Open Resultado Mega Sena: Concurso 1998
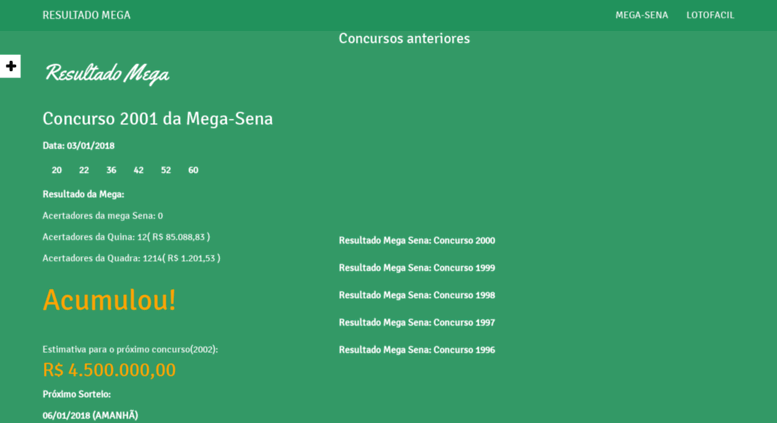Screen dimensions: 777x423 point(417,295)
